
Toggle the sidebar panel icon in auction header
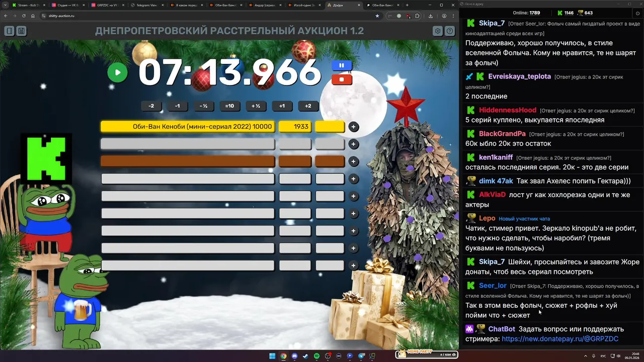[x=9, y=31]
